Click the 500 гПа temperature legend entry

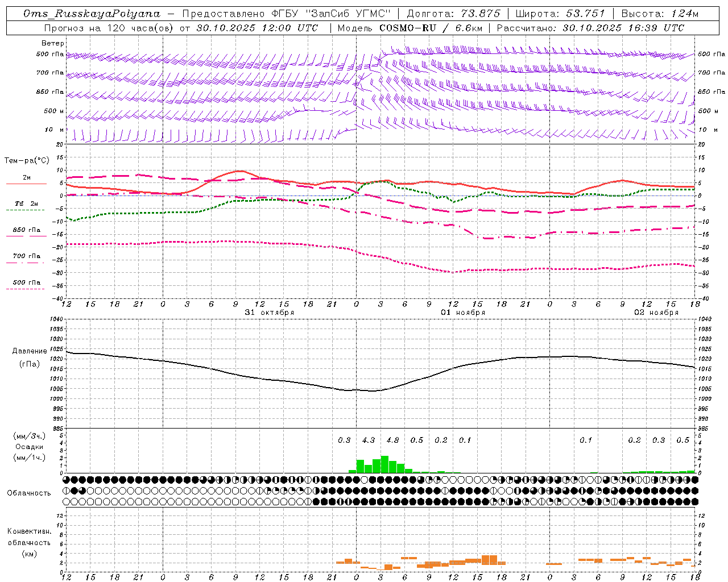[x=26, y=284]
